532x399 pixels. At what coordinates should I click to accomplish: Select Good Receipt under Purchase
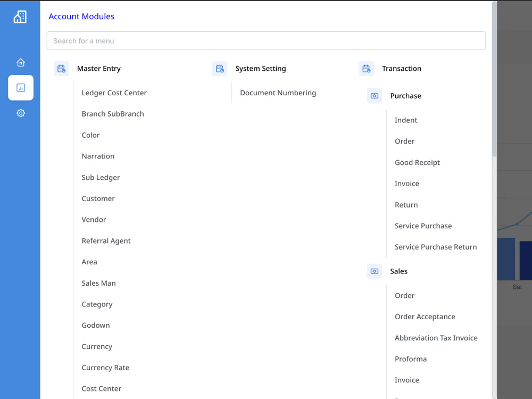tap(417, 162)
